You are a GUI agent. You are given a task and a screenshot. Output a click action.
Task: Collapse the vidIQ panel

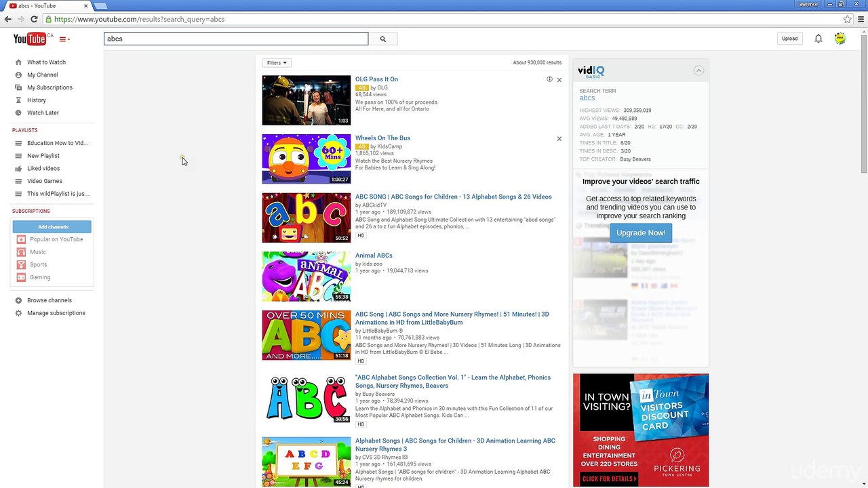coord(698,70)
